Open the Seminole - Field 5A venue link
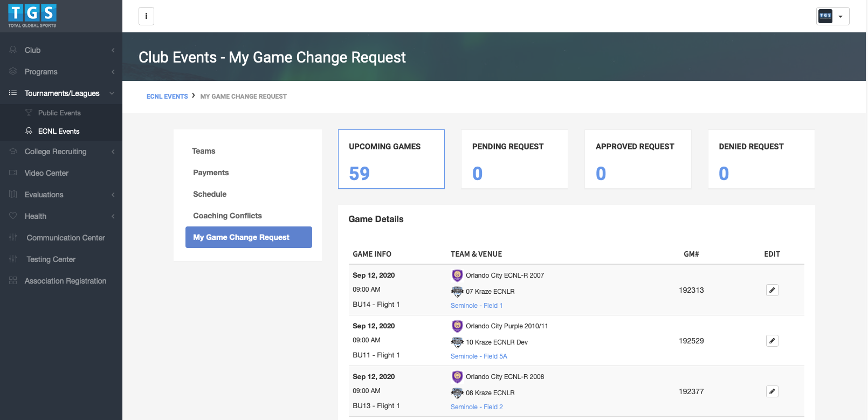 pyautogui.click(x=479, y=356)
